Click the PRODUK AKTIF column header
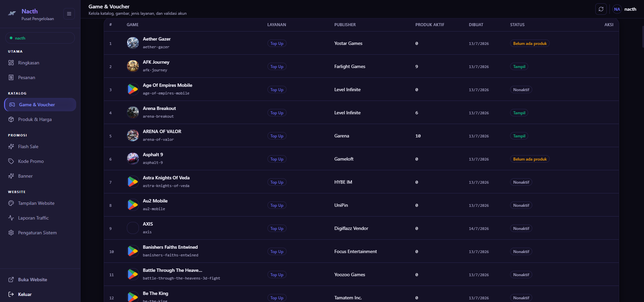The width and height of the screenshot is (644, 302). 430,25
